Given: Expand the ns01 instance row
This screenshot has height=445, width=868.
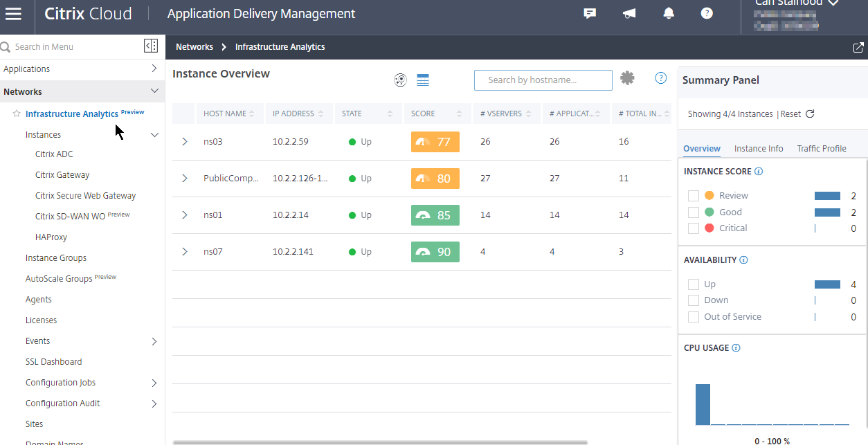Looking at the screenshot, I should tap(184, 215).
